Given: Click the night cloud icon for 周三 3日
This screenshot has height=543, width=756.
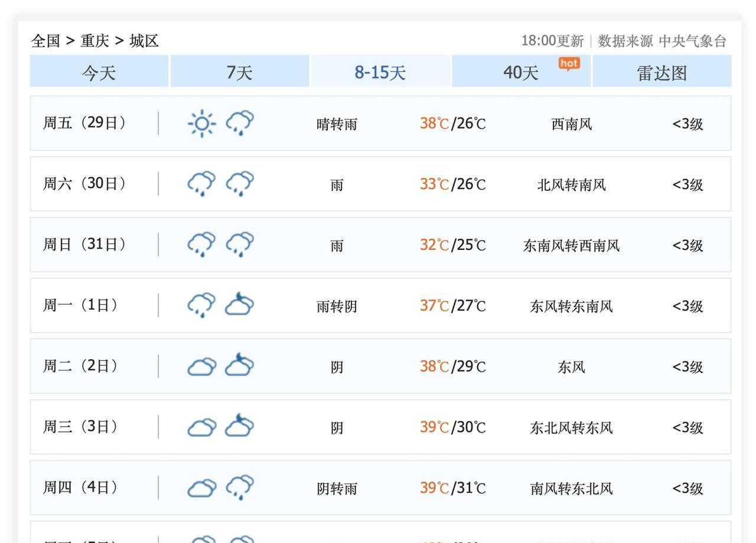Looking at the screenshot, I should (x=239, y=427).
